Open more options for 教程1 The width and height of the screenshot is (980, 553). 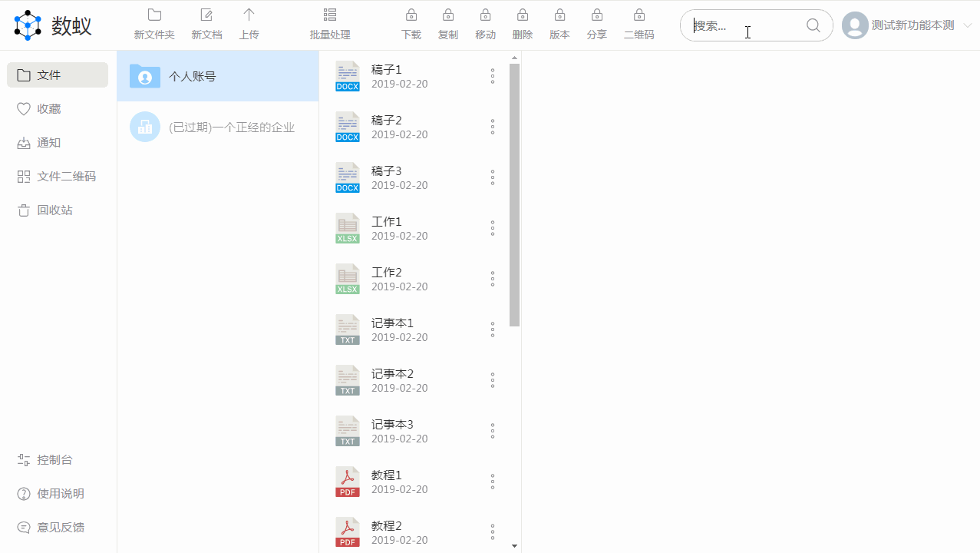coord(493,482)
